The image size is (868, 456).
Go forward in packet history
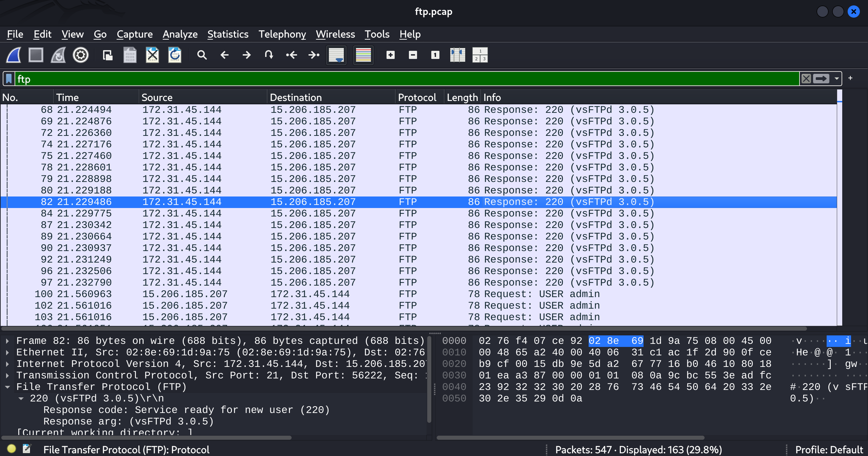(x=247, y=55)
